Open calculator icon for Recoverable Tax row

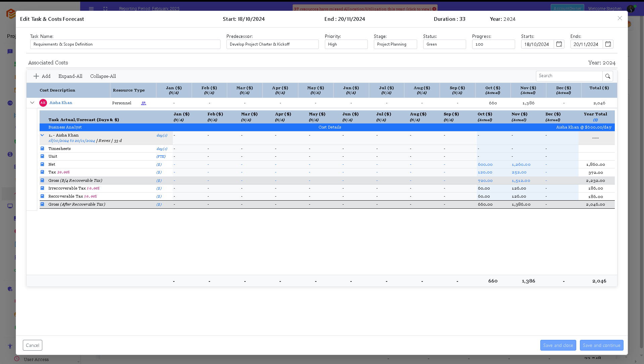tap(42, 196)
